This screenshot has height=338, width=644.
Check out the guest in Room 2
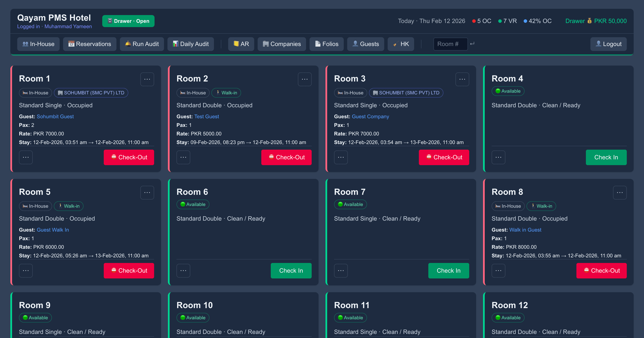click(286, 157)
